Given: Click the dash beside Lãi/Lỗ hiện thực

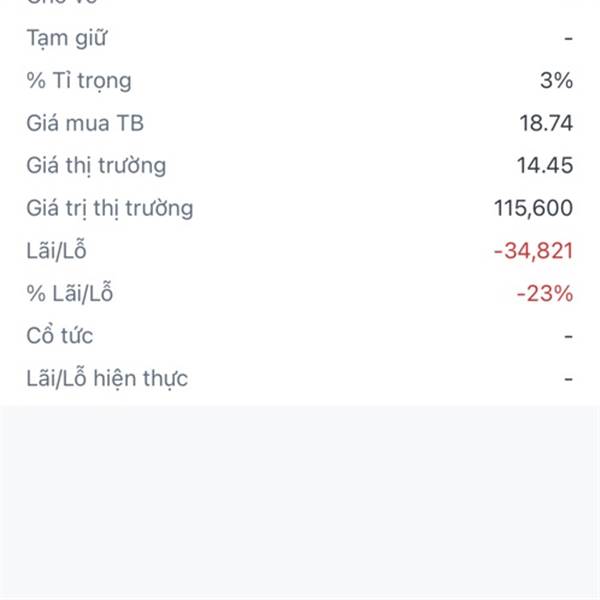Looking at the screenshot, I should (568, 379).
